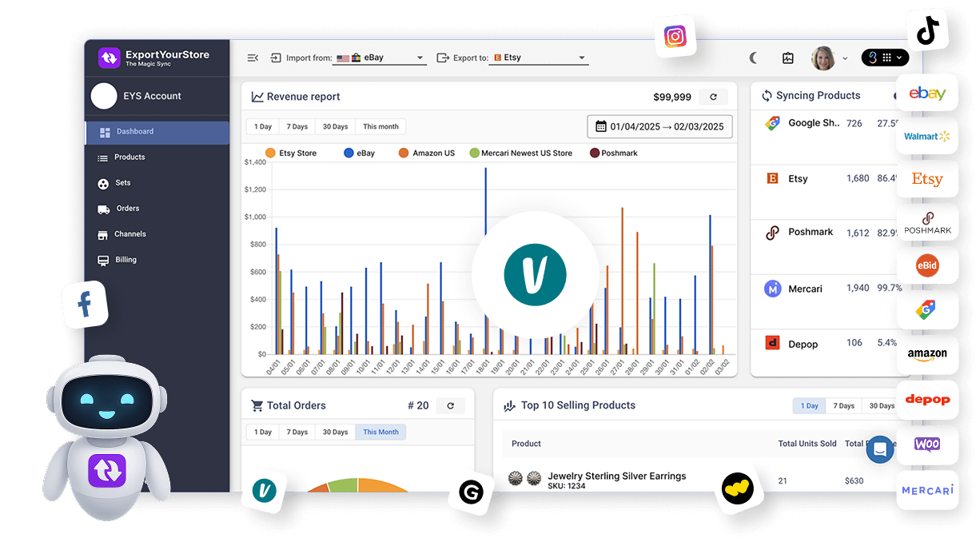Click the 1,940 Mercari synced count
Viewport: 980px width, 550px height.
[x=858, y=288]
